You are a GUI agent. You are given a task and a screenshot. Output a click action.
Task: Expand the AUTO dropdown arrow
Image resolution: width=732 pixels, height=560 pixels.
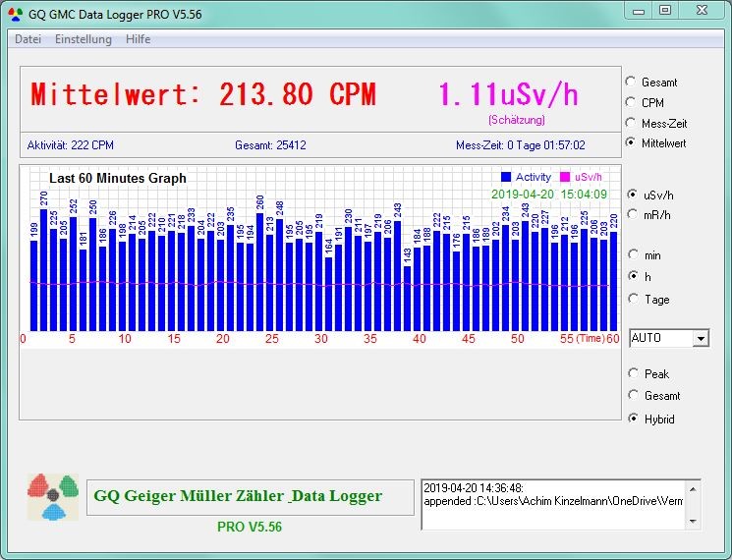coord(701,338)
